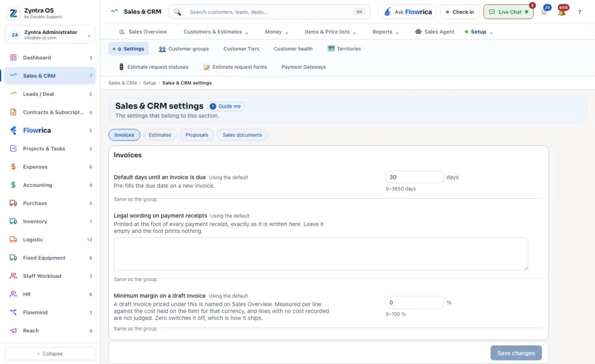This screenshot has height=364, width=595.
Task: Open the Reports menu dropdown
Action: 386,32
